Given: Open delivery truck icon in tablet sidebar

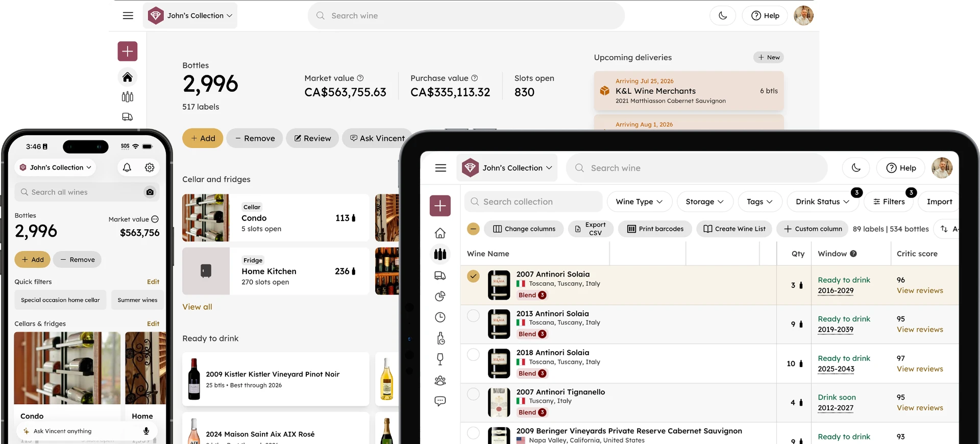Looking at the screenshot, I should 440,276.
